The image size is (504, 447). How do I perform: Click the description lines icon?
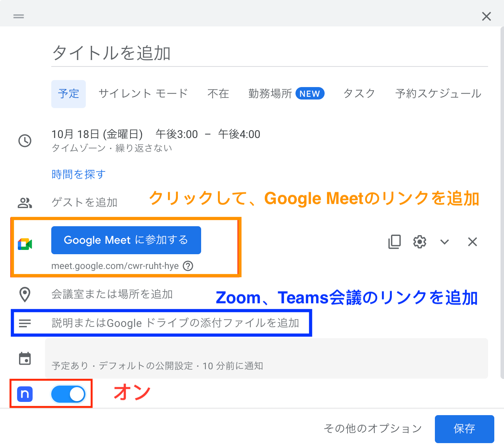point(25,323)
